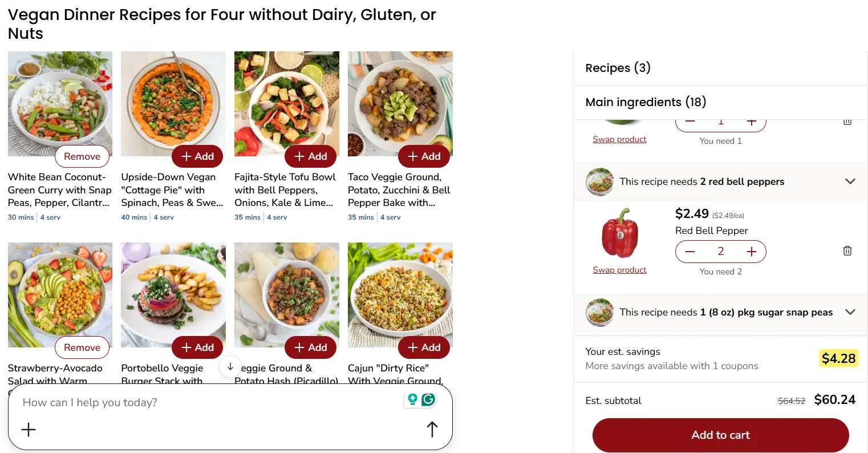Click the $4.28 savings amount
This screenshot has width=868, height=453.
click(838, 358)
